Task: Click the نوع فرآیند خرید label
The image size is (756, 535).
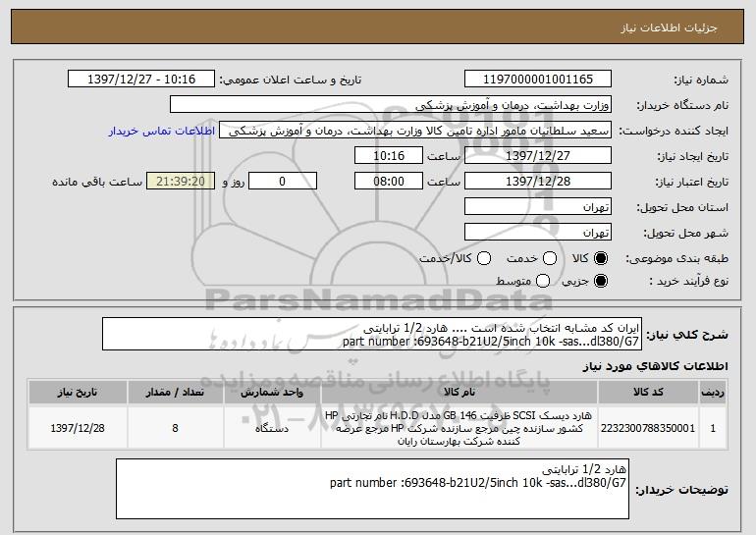Action: (x=688, y=281)
